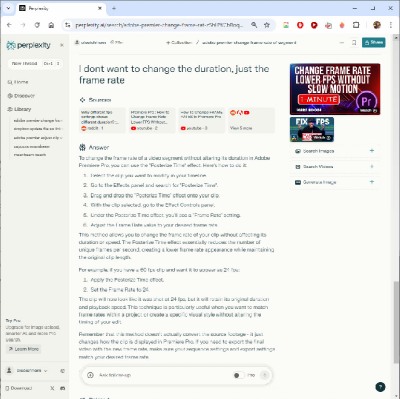Click the attach plus icon in the follow-up box
Screen dimensions: 400x399
(90, 375)
